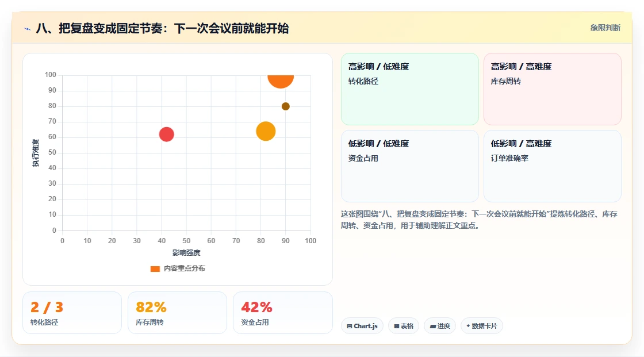
Task: Click the section title 八、把复盘变成固定节奏
Action: (162, 29)
